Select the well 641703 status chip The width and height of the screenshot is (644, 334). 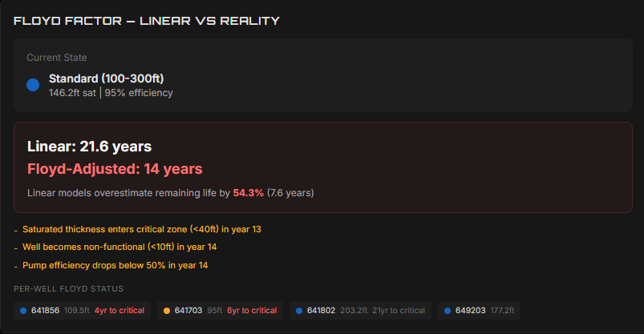click(220, 311)
